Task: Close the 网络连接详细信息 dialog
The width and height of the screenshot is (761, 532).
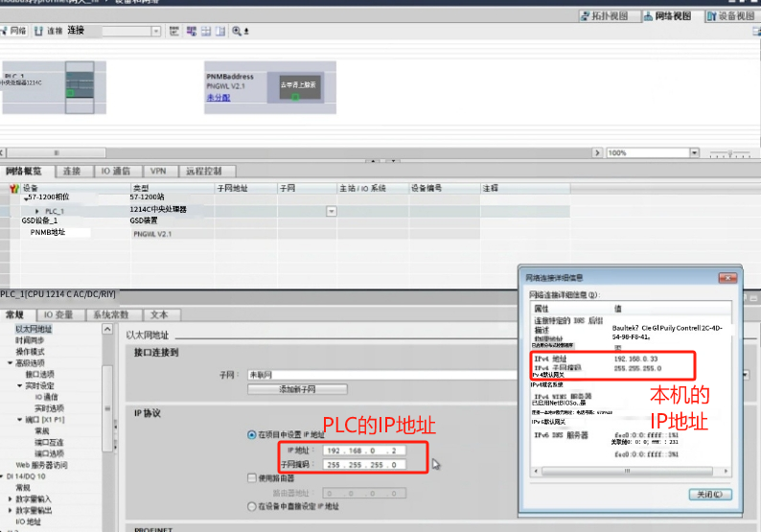Action: click(727, 278)
